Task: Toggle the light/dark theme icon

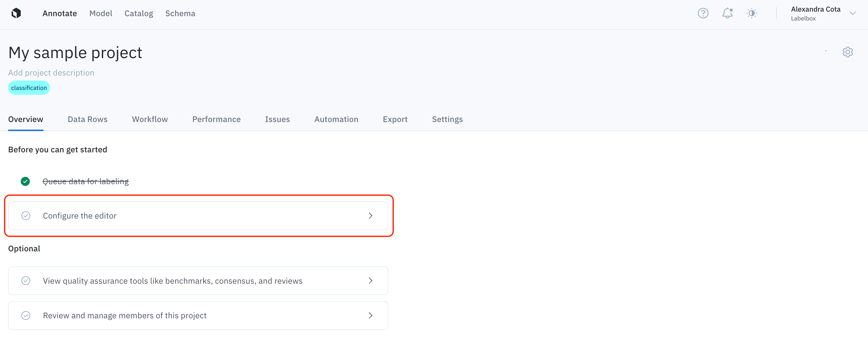Action: point(751,13)
